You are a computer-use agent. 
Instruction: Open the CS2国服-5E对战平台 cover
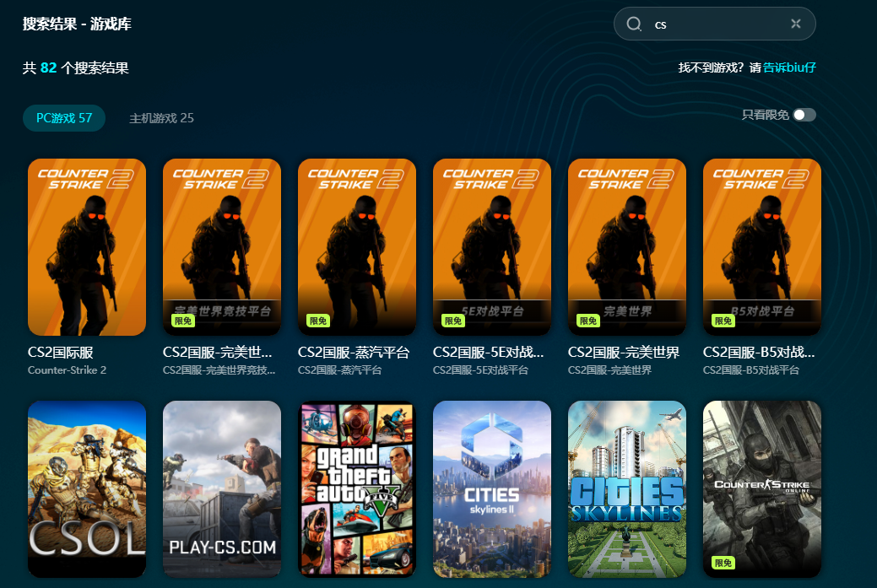point(491,247)
